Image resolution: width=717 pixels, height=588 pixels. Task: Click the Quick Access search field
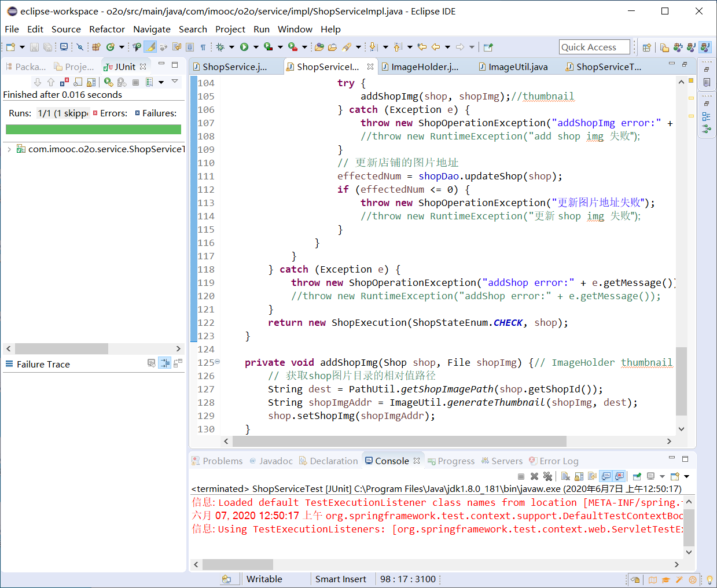594,47
